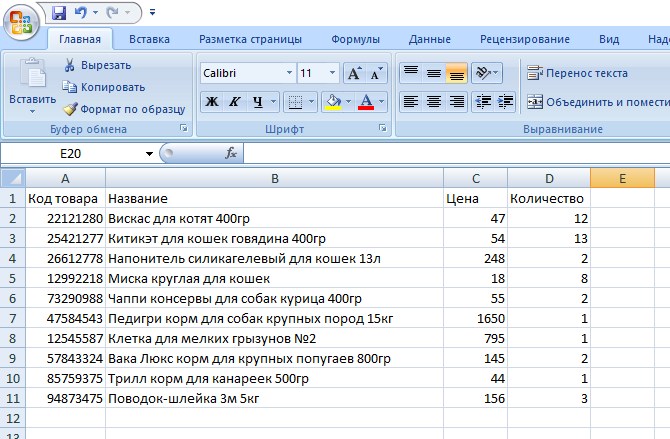Toggle Перенос текста wrap text
This screenshot has width=670, height=439.
click(x=577, y=73)
